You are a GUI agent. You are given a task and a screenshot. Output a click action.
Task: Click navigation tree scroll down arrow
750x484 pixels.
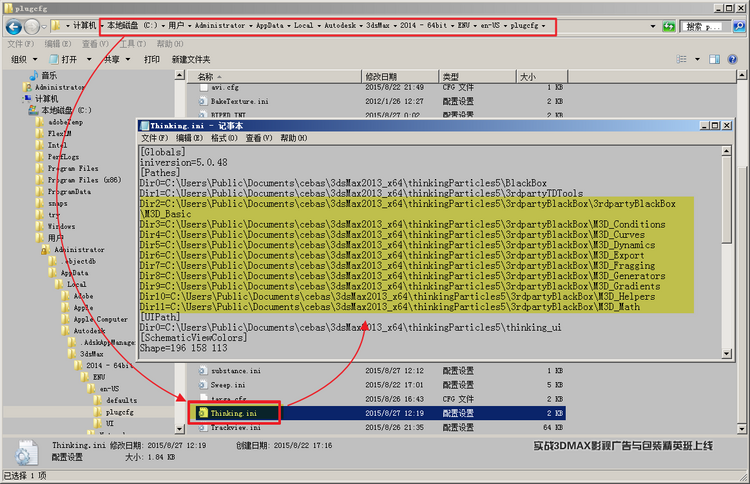(x=179, y=429)
